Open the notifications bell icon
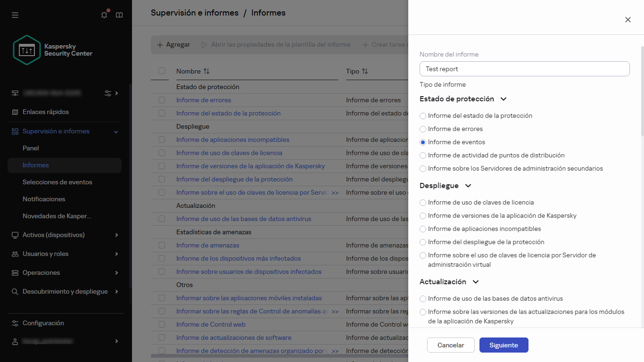 tap(104, 15)
